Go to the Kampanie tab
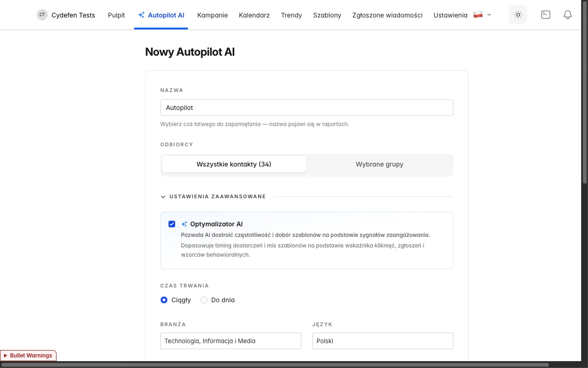This screenshot has height=368, width=588. point(212,15)
